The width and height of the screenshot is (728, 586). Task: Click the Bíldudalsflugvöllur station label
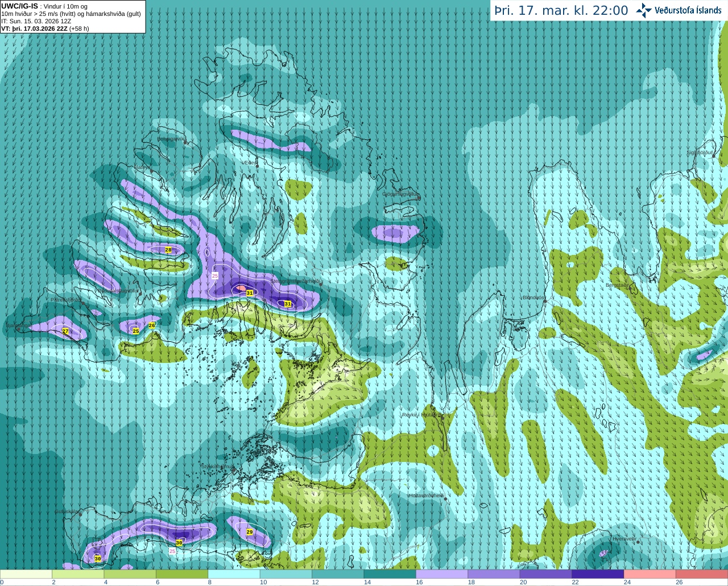[x=118, y=290]
